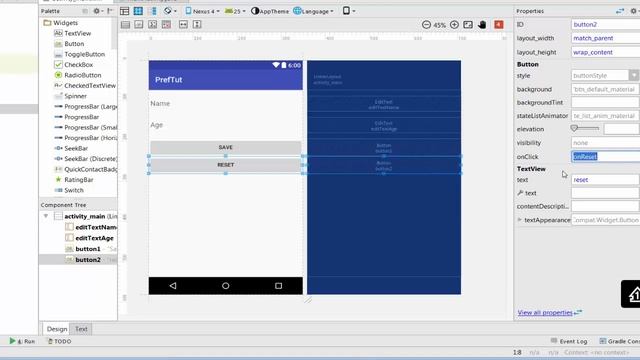Select ToggleButton widget in Palette
This screenshot has width=640, height=360.
[x=80, y=54]
